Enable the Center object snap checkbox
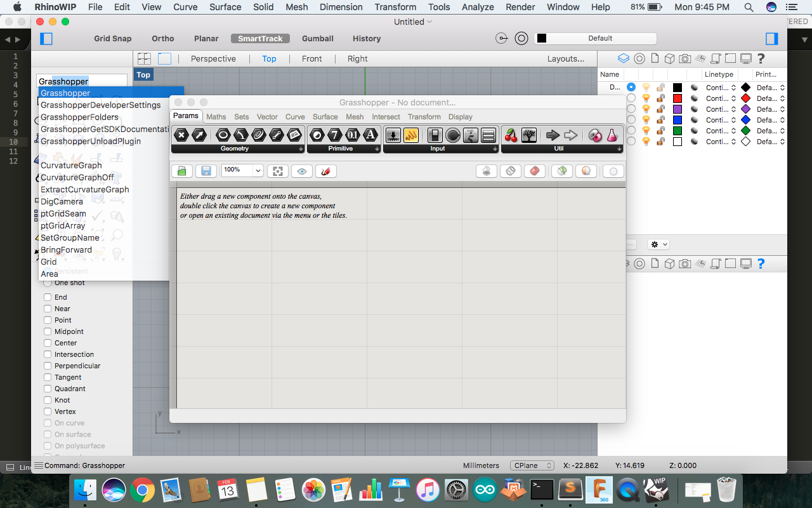812x508 pixels. click(x=48, y=343)
